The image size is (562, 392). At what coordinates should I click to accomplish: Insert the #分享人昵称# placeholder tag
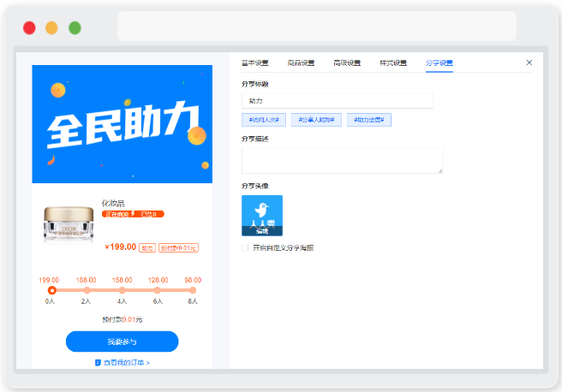tap(316, 120)
